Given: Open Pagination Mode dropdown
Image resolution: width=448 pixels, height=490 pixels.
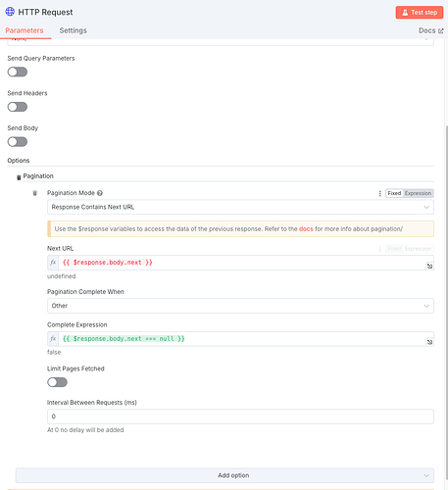Looking at the screenshot, I should coord(240,207).
